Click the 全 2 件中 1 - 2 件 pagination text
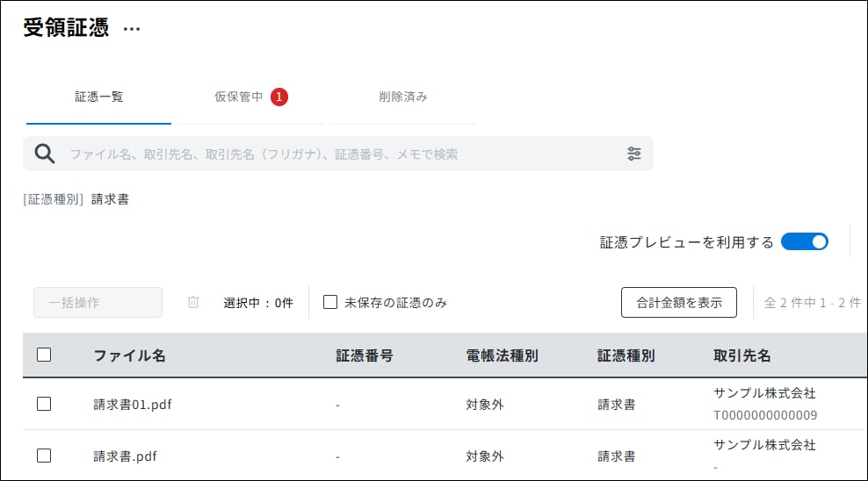This screenshot has width=868, height=481. point(812,303)
